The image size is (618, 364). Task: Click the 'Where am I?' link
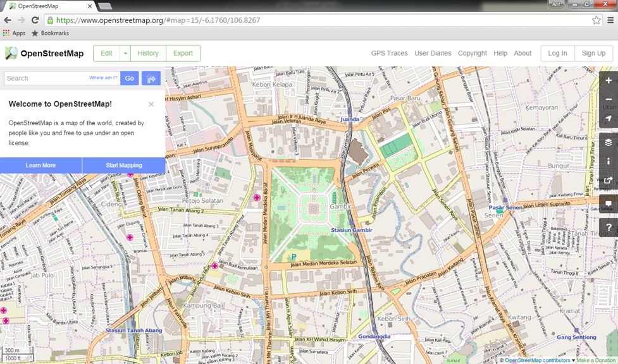pyautogui.click(x=103, y=78)
